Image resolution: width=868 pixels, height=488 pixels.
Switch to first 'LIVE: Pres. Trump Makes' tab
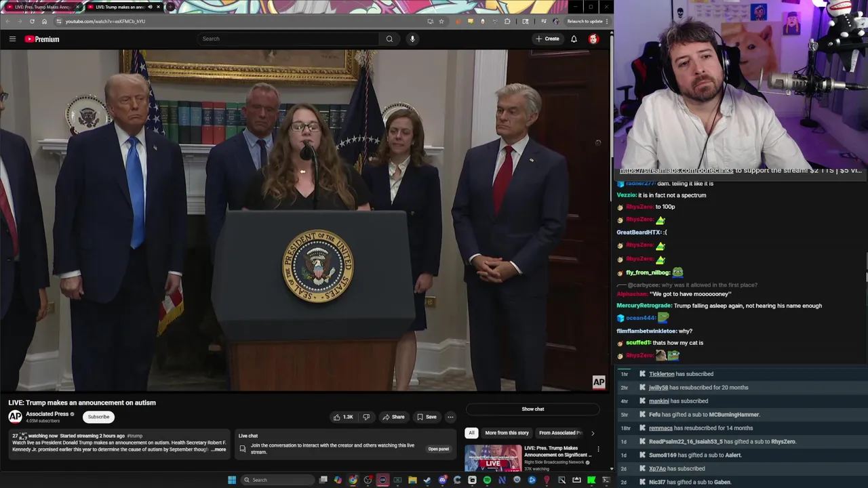pyautogui.click(x=43, y=7)
